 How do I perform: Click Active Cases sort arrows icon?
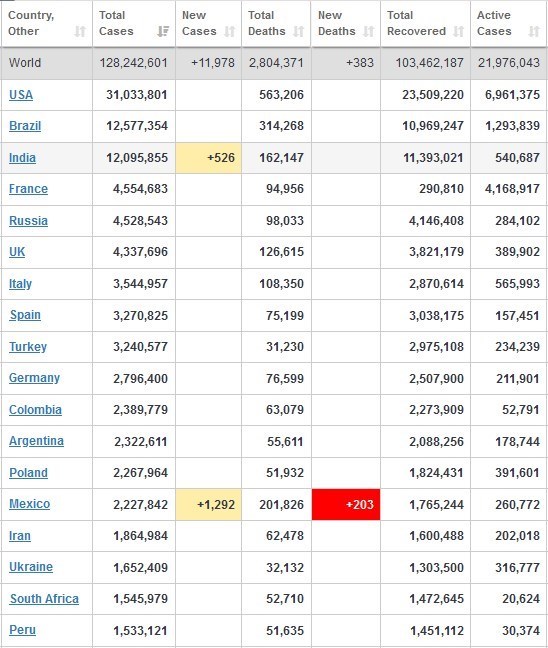(534, 31)
